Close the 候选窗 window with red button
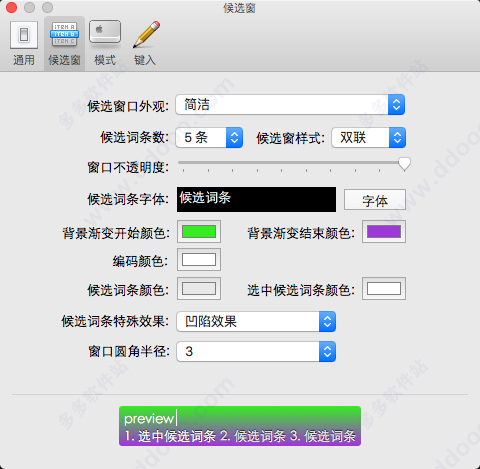 [x=11, y=7]
